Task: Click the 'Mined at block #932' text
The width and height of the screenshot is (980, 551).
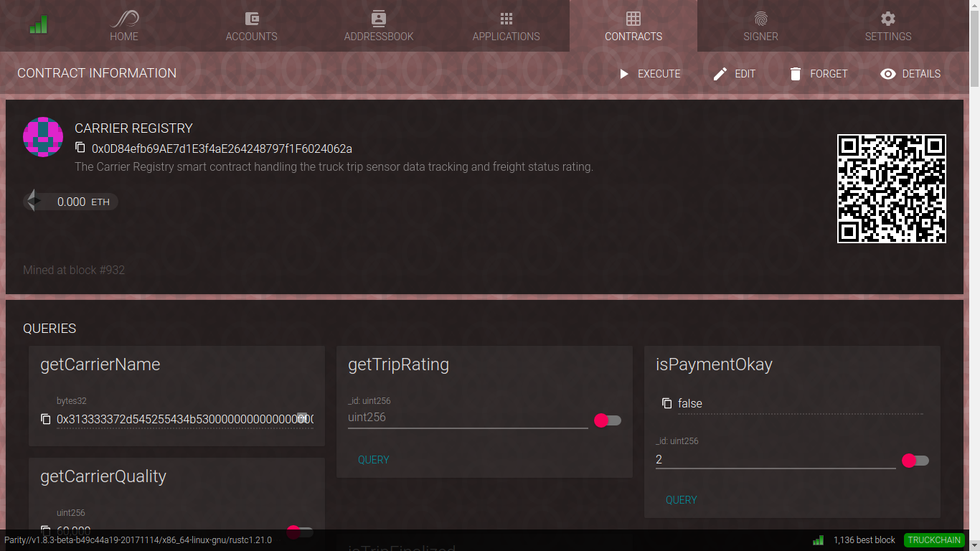Action: pos(74,270)
